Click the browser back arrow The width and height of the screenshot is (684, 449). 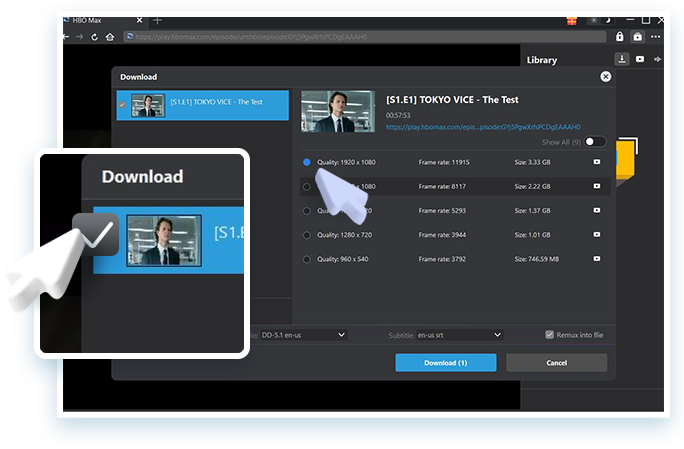66,37
